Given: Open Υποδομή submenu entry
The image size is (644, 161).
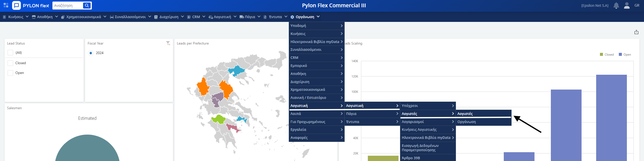Looking at the screenshot, I should click(317, 26).
